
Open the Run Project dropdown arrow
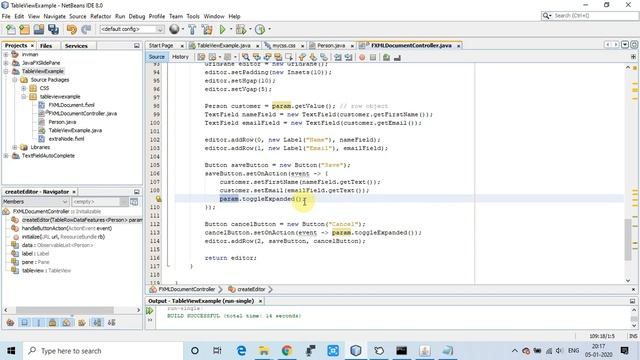[231, 29]
